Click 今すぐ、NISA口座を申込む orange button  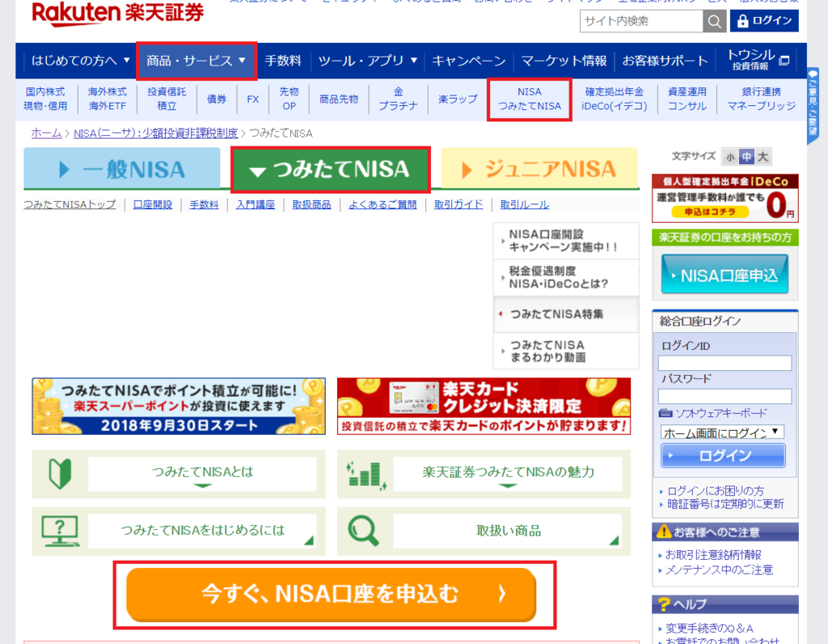tap(332, 595)
